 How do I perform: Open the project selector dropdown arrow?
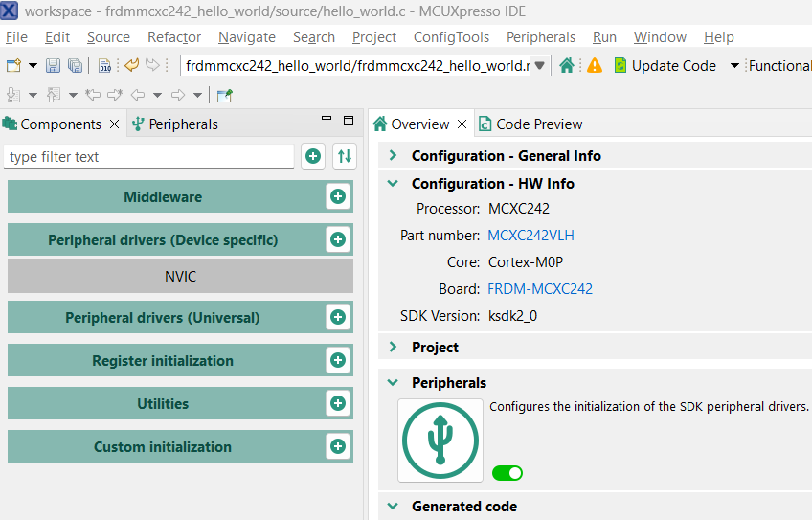(539, 66)
